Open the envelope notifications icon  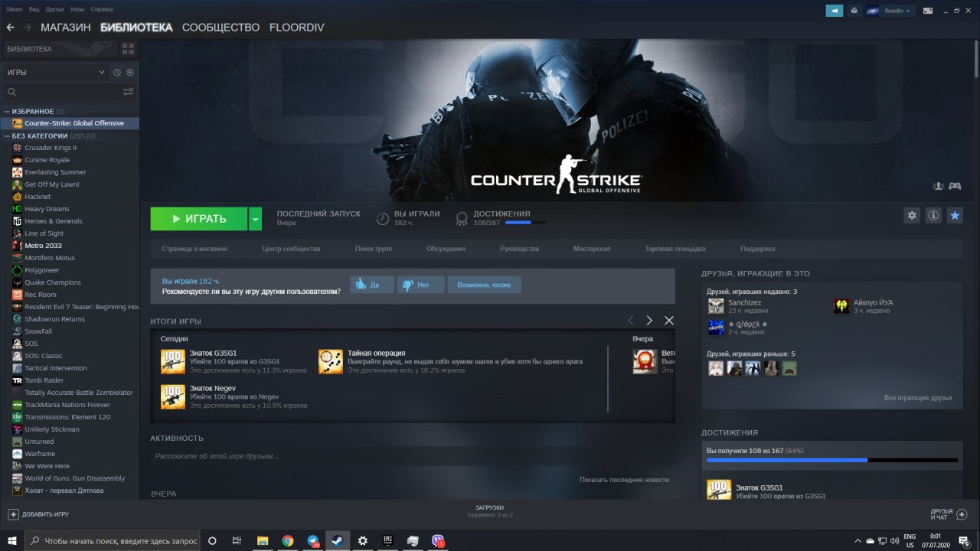click(x=854, y=11)
